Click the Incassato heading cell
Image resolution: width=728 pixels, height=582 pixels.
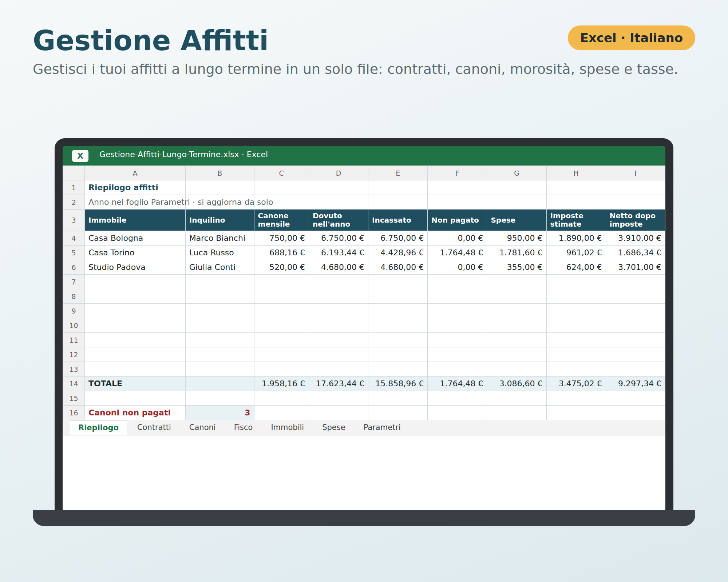(x=398, y=220)
